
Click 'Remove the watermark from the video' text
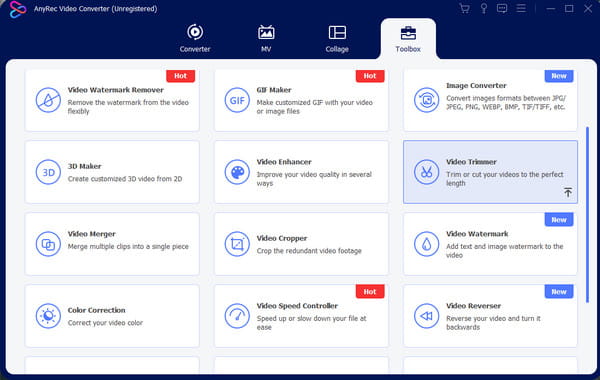point(128,107)
